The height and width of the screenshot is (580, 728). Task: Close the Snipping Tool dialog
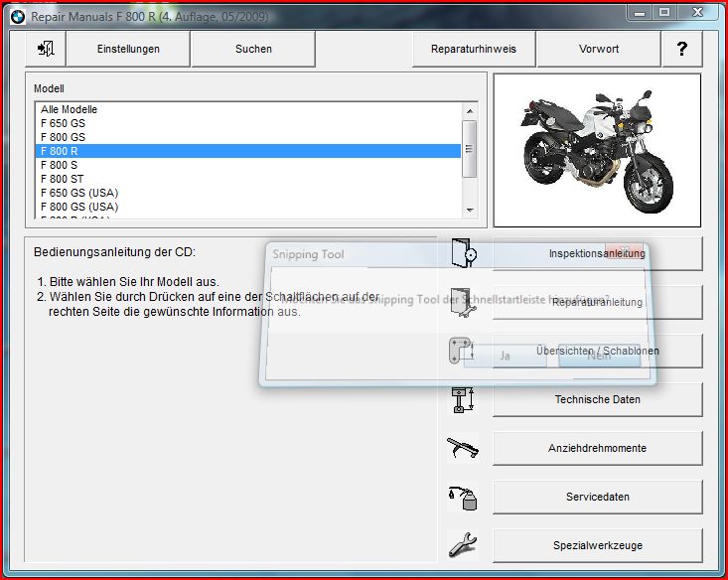[x=625, y=250]
